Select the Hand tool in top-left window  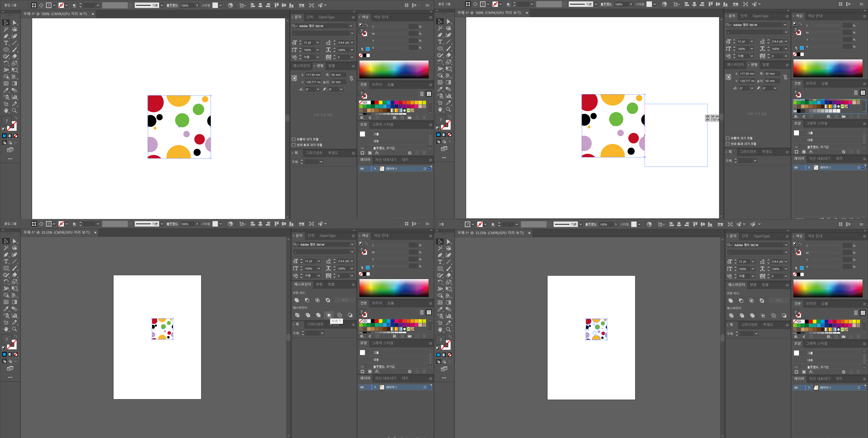(x=6, y=110)
